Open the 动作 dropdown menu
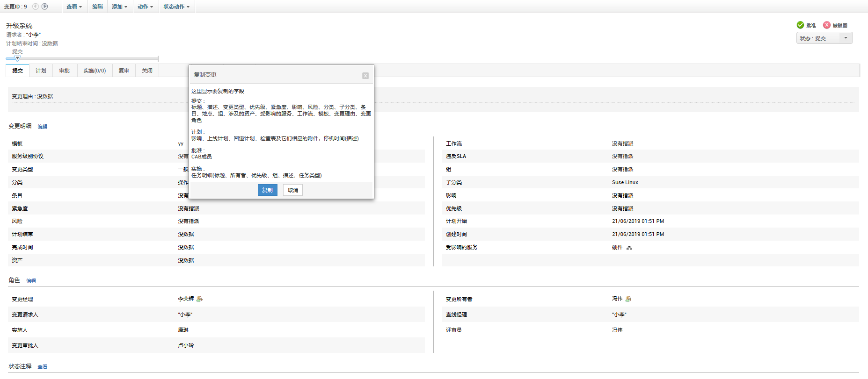This screenshot has width=868, height=379. pos(145,7)
